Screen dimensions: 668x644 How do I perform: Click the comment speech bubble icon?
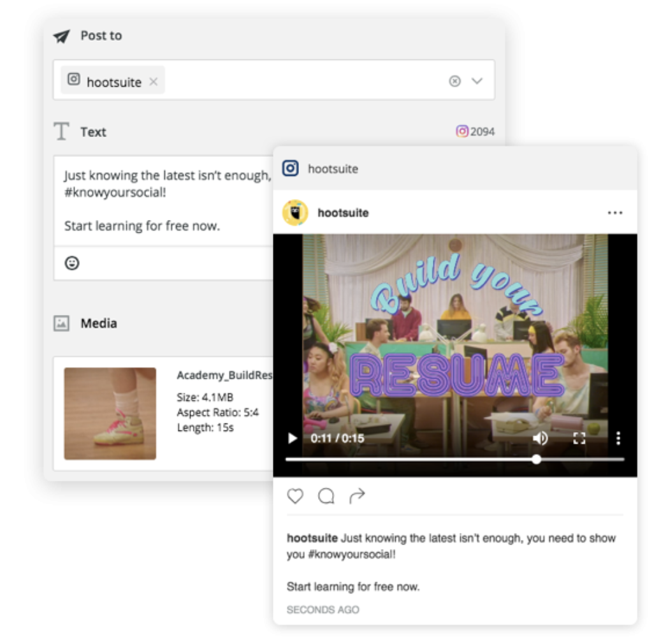click(326, 496)
